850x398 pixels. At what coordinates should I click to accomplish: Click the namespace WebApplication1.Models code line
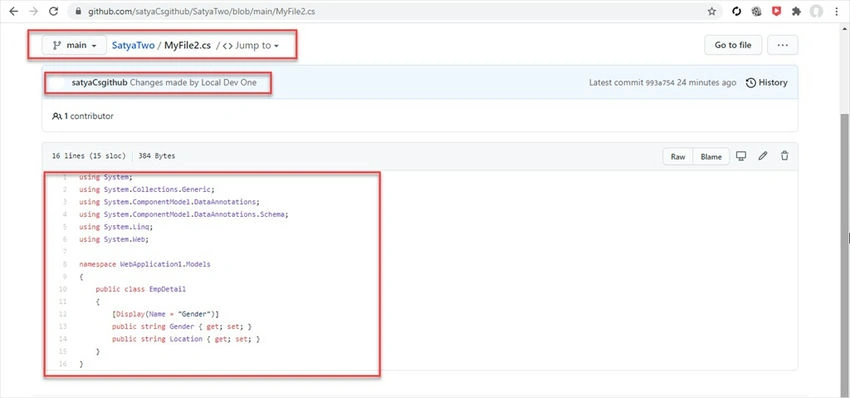point(145,265)
